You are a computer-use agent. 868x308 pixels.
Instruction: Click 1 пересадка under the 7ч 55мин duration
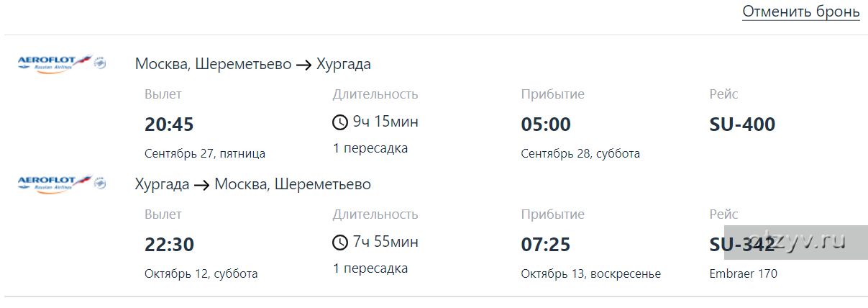coord(370,268)
